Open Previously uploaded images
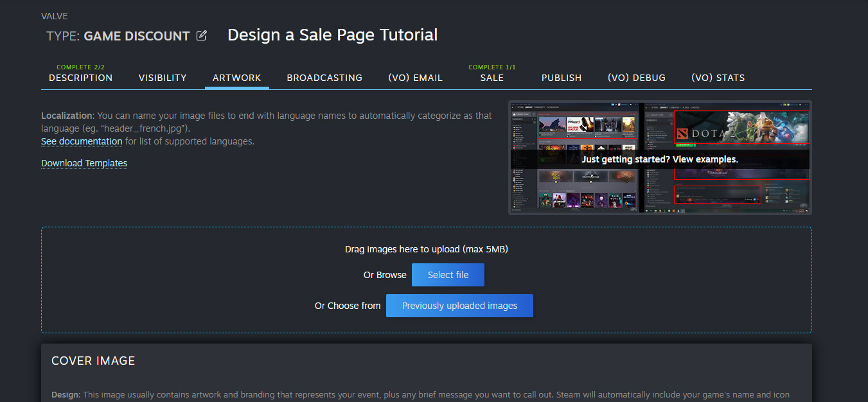Viewport: 868px width, 402px height. click(459, 305)
